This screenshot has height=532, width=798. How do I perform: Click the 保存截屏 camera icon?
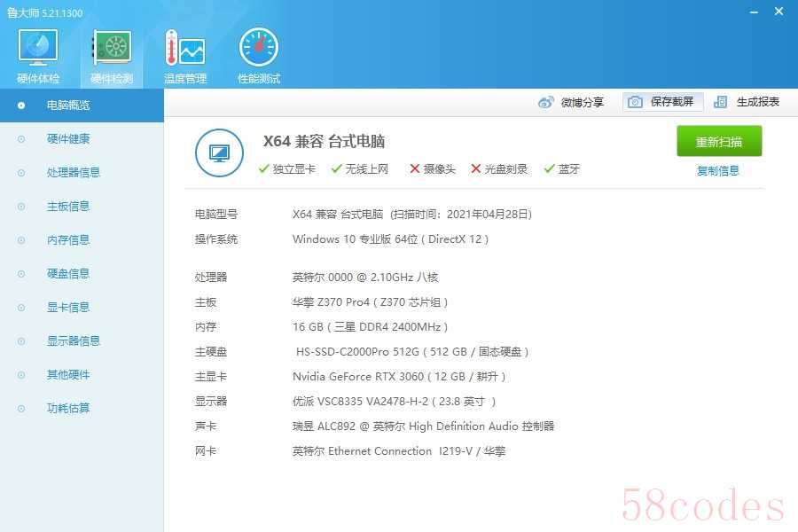pyautogui.click(x=635, y=102)
